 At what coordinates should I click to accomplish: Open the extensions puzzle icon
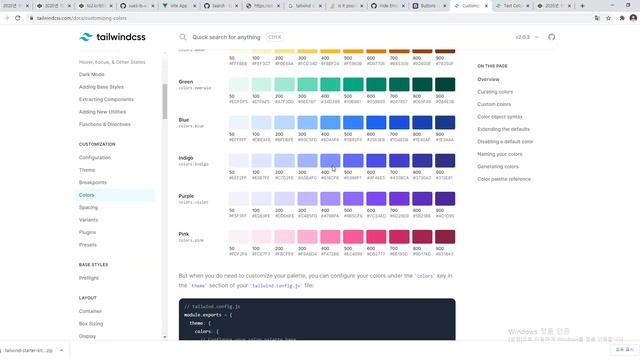[x=622, y=18]
